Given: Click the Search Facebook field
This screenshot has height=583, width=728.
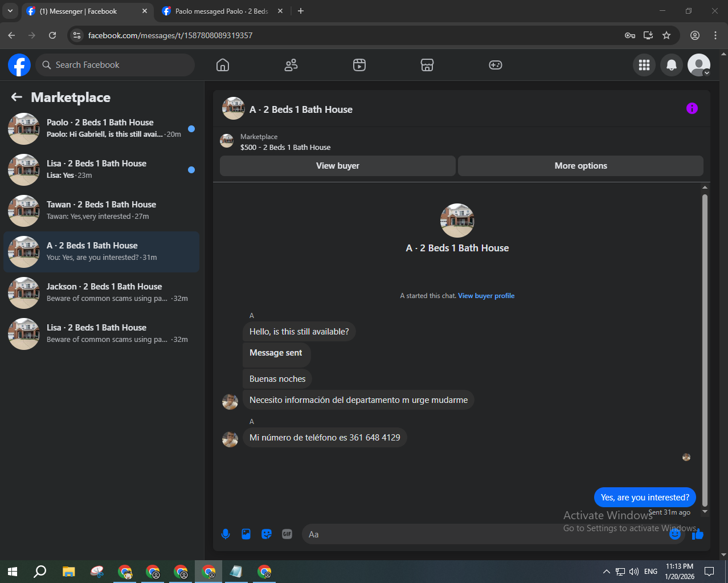Looking at the screenshot, I should click(x=115, y=65).
